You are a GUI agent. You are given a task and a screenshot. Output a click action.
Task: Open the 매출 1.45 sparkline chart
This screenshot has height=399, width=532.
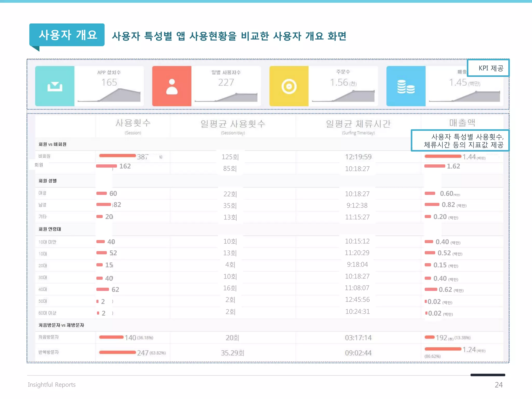click(x=464, y=96)
